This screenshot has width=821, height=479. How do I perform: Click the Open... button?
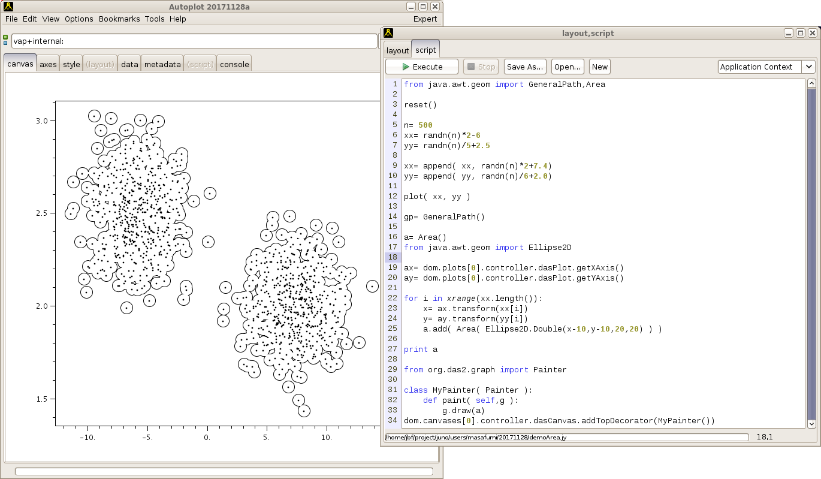click(566, 67)
